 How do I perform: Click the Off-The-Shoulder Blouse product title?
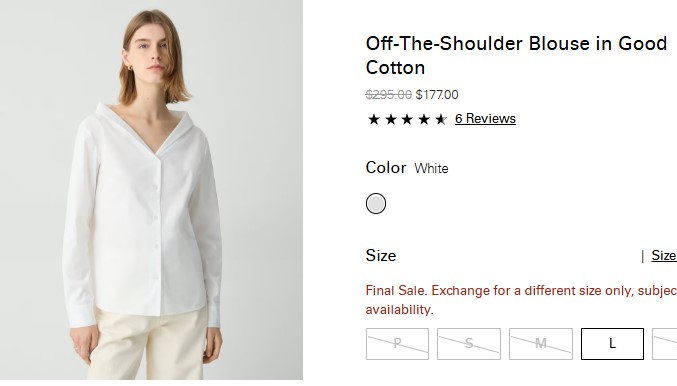point(516,56)
